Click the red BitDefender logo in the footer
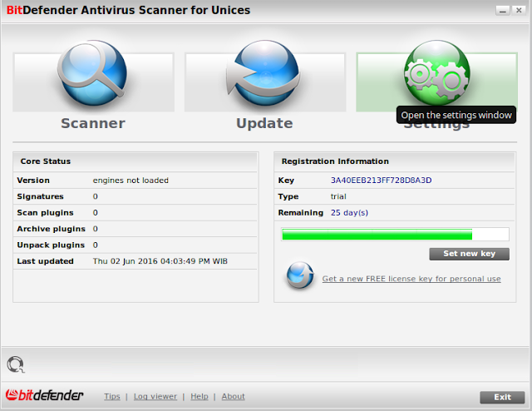The width and height of the screenshot is (532, 411). click(x=45, y=396)
